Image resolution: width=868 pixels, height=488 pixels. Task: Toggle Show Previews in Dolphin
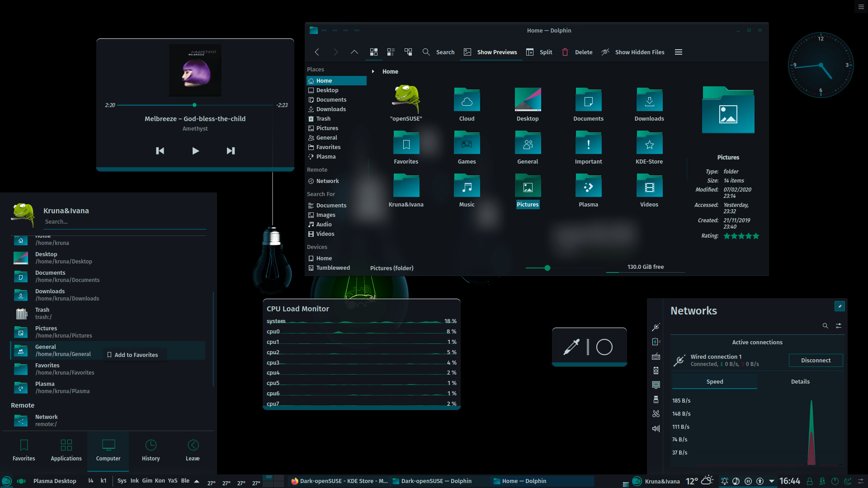[491, 52]
